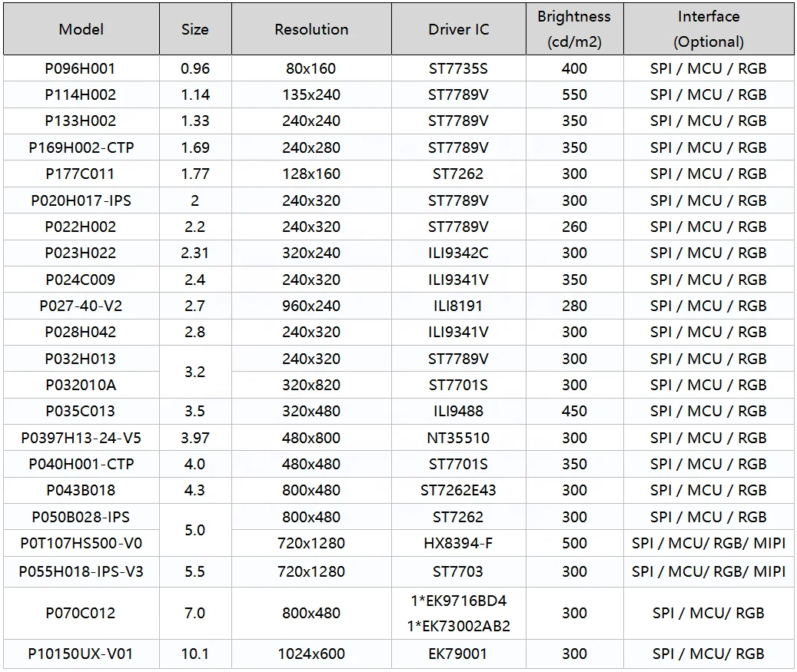Screen dimensions: 797x672
Task: Select the HX8394-F driver IC cell
Action: tap(457, 543)
